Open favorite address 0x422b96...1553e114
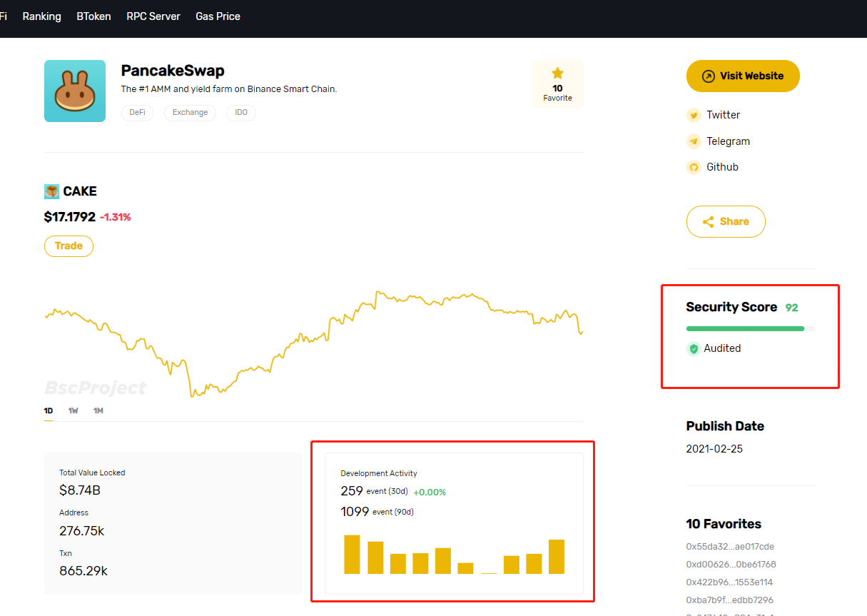The width and height of the screenshot is (867, 616). point(729,582)
